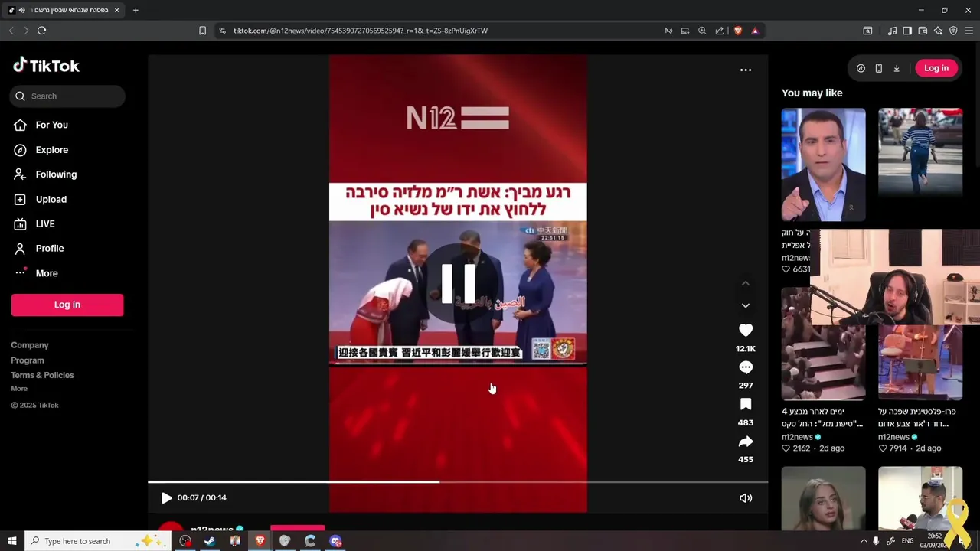Open the browser hamburger menu
The width and height of the screenshot is (980, 551).
coord(969,31)
